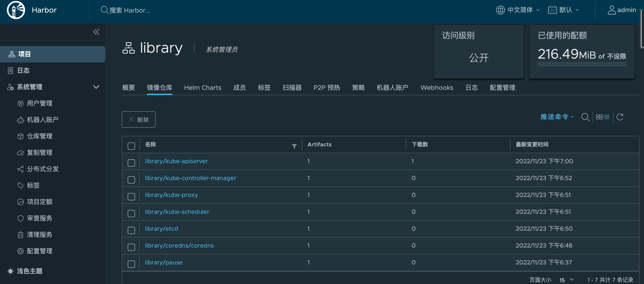This screenshot has width=644, height=284.
Task: Open the 中文简体 language dropdown
Action: coord(518,10)
